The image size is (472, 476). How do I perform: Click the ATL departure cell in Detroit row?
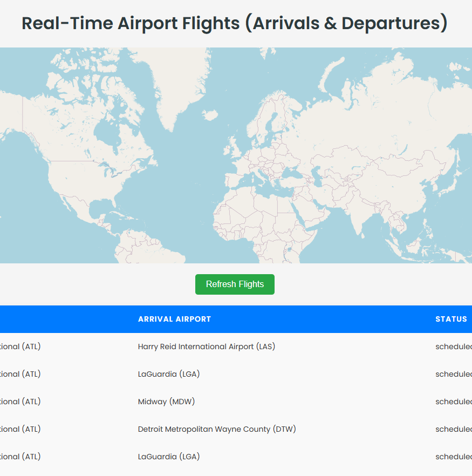(20, 429)
